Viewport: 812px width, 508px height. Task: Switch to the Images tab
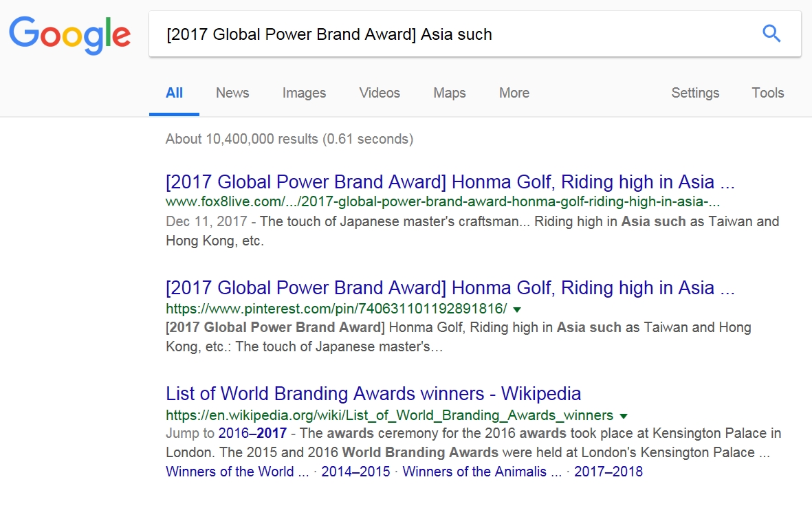(x=304, y=93)
